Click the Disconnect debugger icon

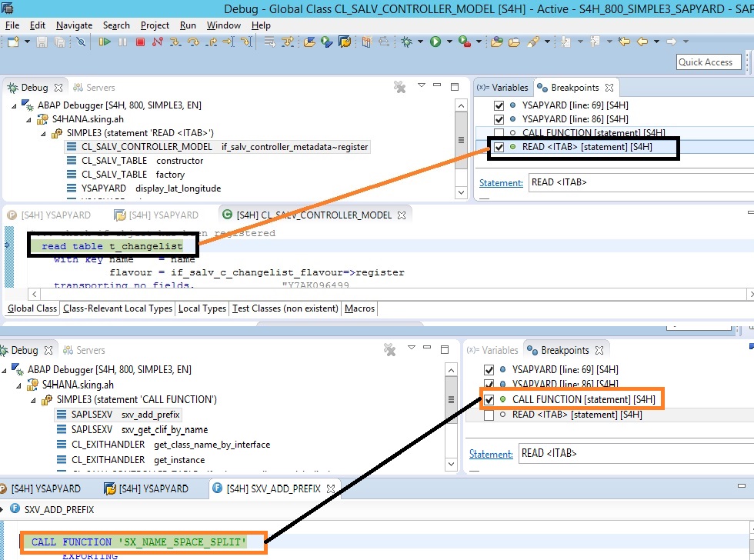tap(157, 42)
